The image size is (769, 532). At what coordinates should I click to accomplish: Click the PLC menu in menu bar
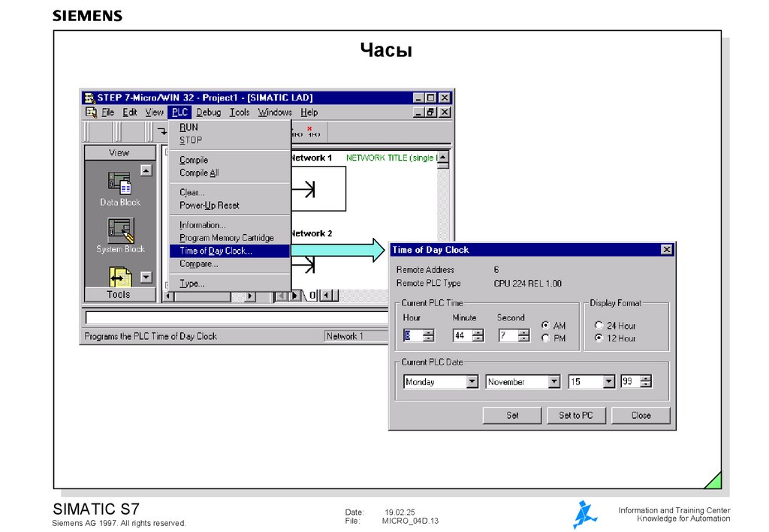(x=179, y=113)
